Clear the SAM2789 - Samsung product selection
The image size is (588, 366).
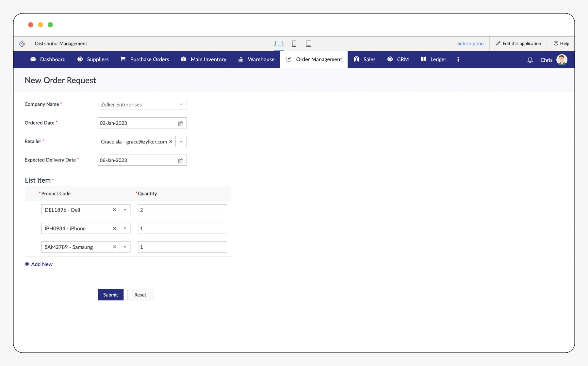[114, 247]
